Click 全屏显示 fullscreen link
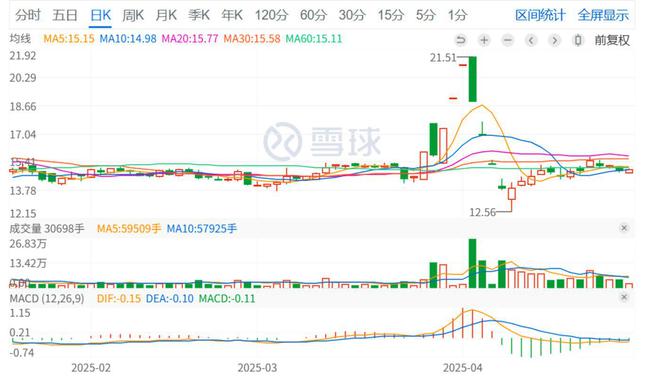This screenshot has width=660, height=382. (x=603, y=15)
